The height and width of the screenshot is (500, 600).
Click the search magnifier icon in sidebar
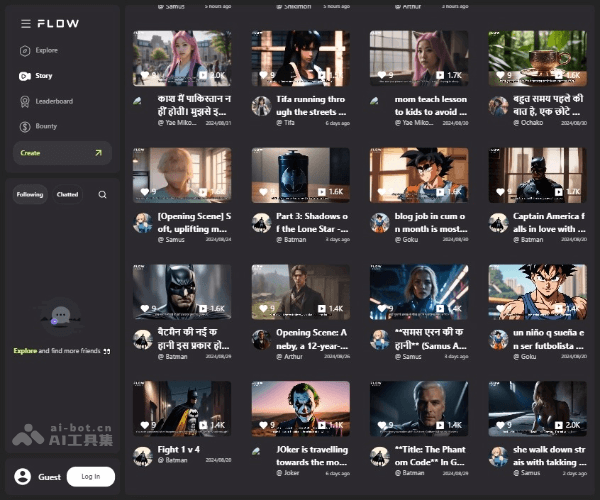pyautogui.click(x=102, y=195)
